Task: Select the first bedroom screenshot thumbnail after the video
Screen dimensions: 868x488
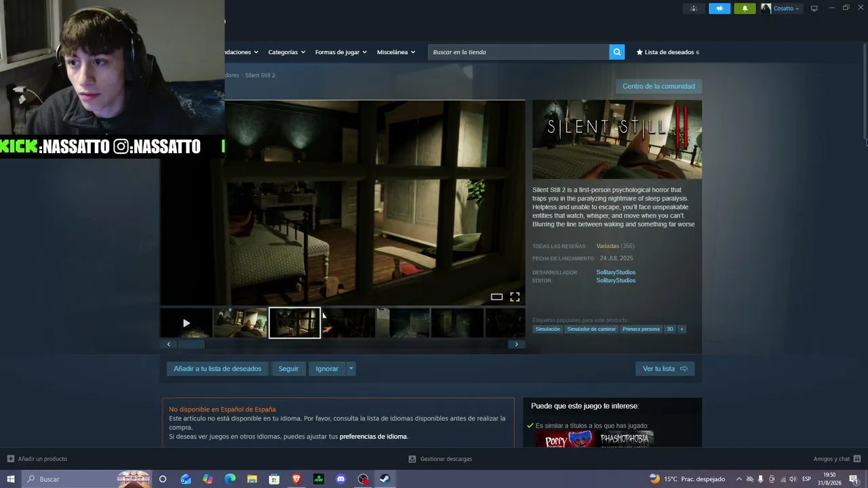Action: (241, 323)
